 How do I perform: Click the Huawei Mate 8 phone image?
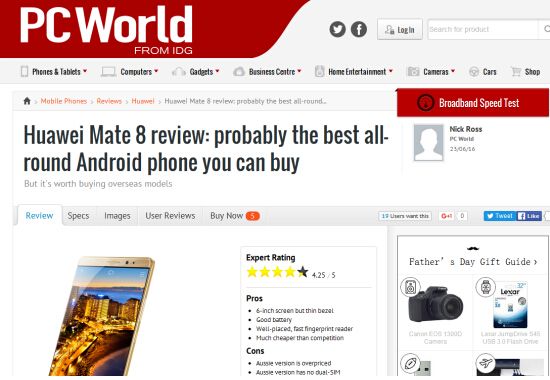tap(102, 316)
